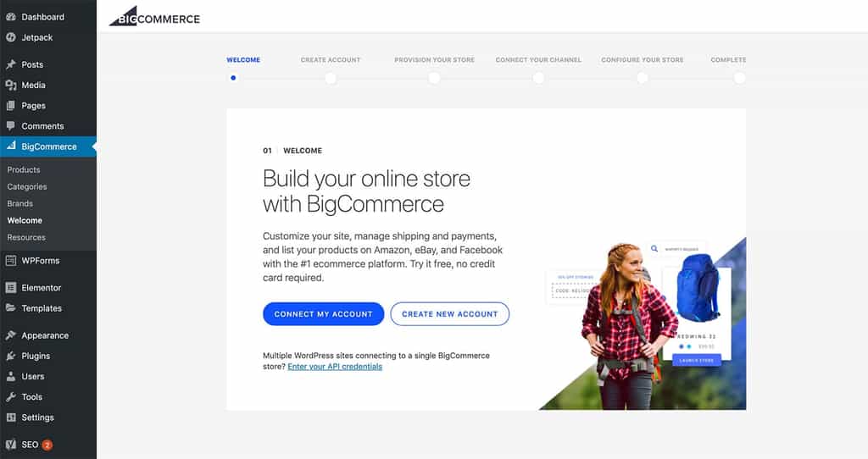
Task: Click the coupon code card in illustration
Action: [572, 286]
